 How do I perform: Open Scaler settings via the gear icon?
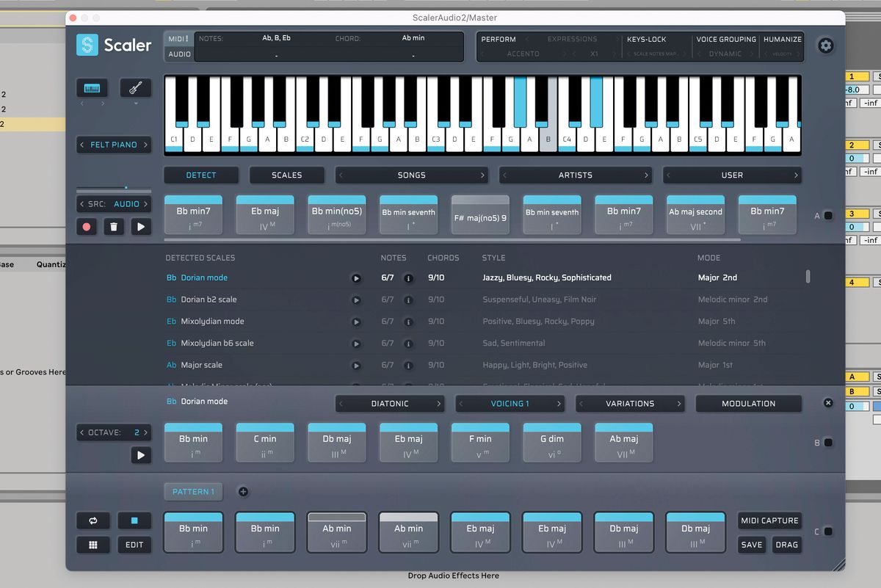pyautogui.click(x=826, y=46)
